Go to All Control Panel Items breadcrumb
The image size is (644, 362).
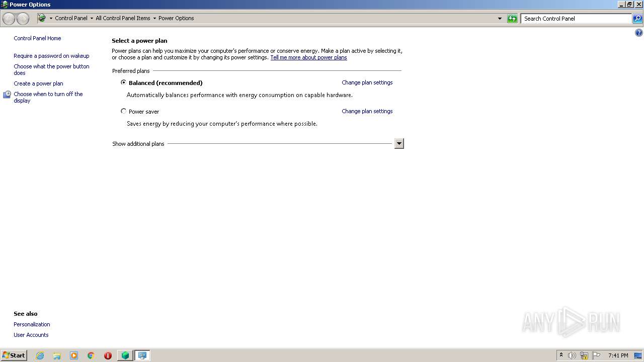pos(123,18)
